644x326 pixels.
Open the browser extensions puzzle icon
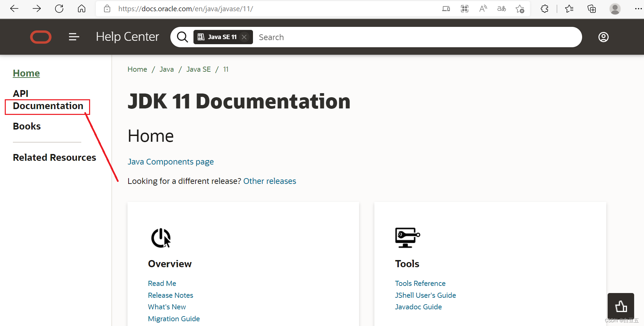544,9
